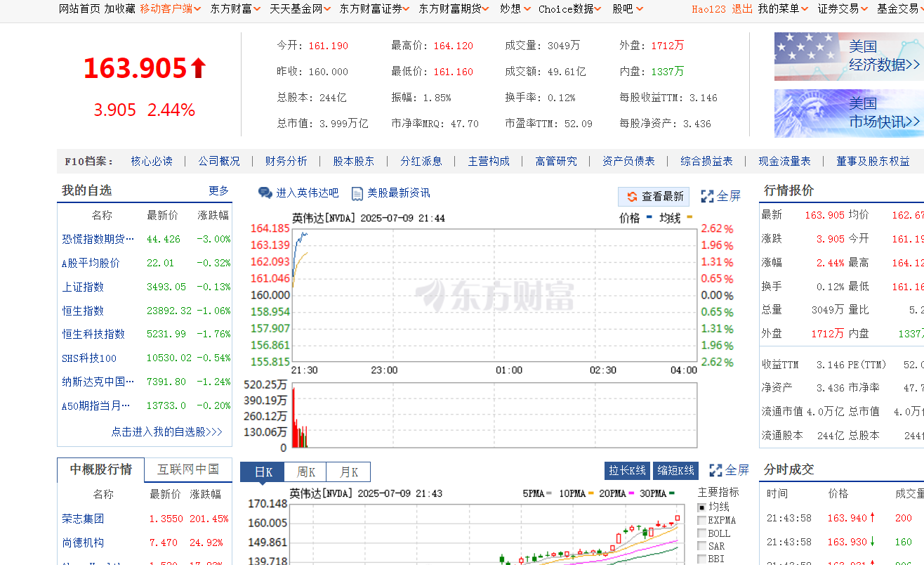Click the document icon beside 美股最新资讯
The width and height of the screenshot is (924, 565).
tap(357, 193)
